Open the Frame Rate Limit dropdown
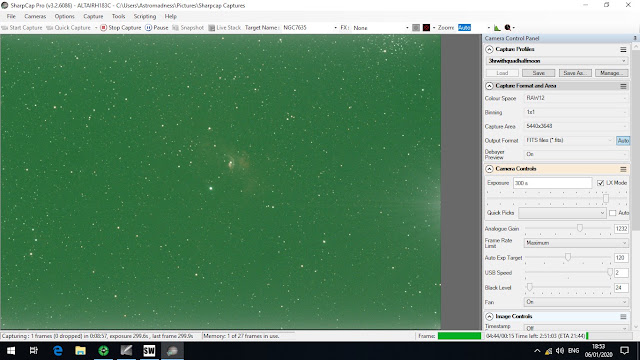The width and height of the screenshot is (640, 360). [576, 243]
